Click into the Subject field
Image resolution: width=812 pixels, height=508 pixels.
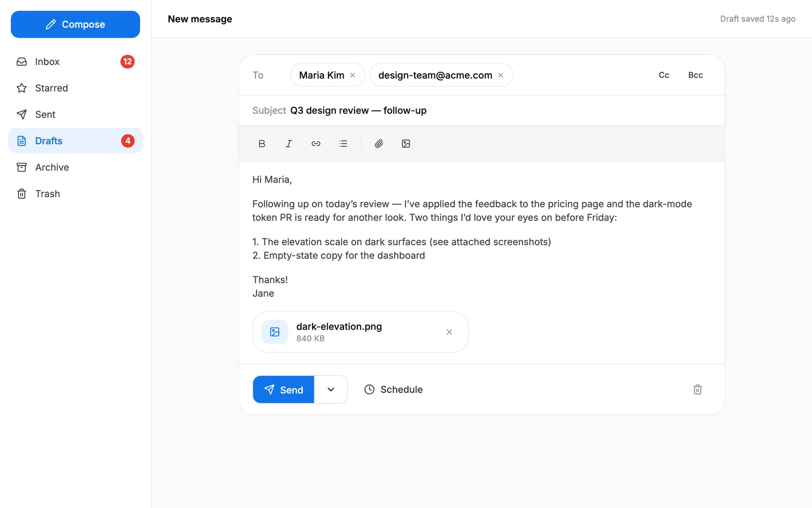click(x=482, y=110)
